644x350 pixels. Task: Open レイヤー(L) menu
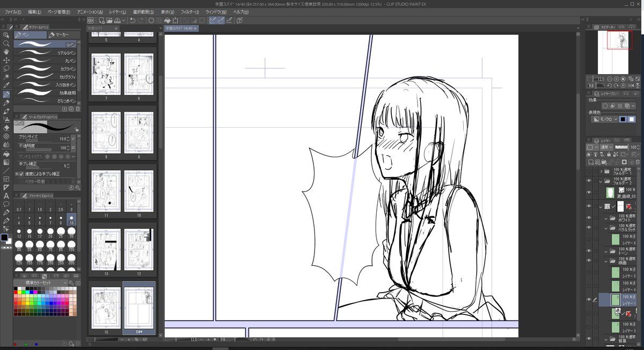click(116, 11)
